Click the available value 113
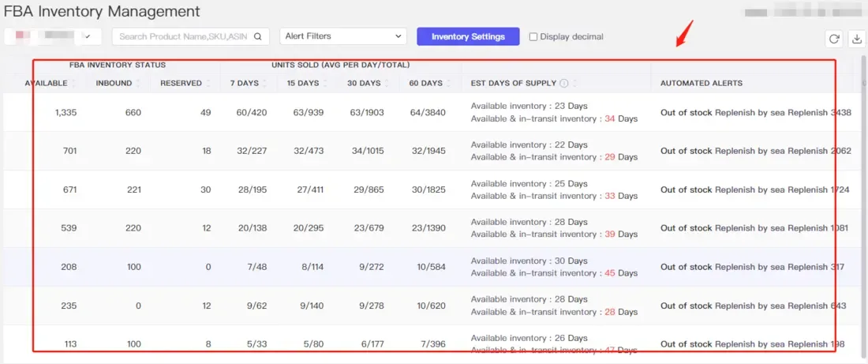The height and width of the screenshot is (364, 868). (x=70, y=344)
